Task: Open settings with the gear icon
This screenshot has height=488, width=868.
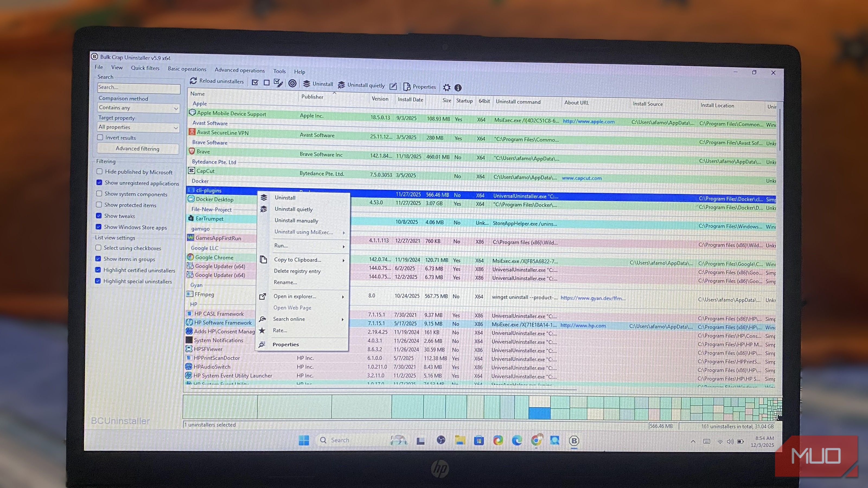Action: coord(446,88)
